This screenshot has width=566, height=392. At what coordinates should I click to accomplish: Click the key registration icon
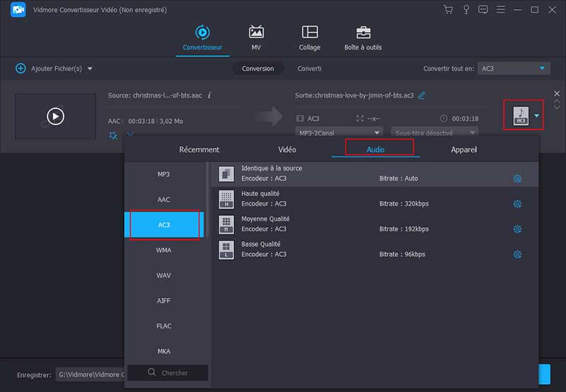pos(466,9)
